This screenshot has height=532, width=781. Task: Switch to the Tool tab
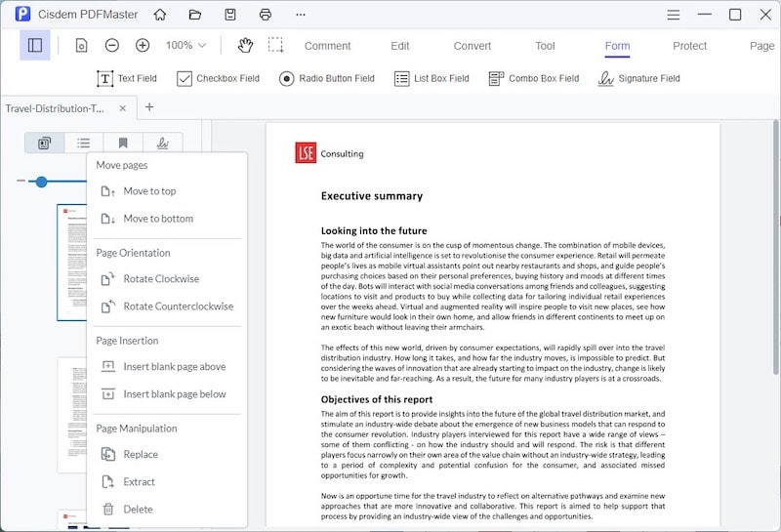545,46
